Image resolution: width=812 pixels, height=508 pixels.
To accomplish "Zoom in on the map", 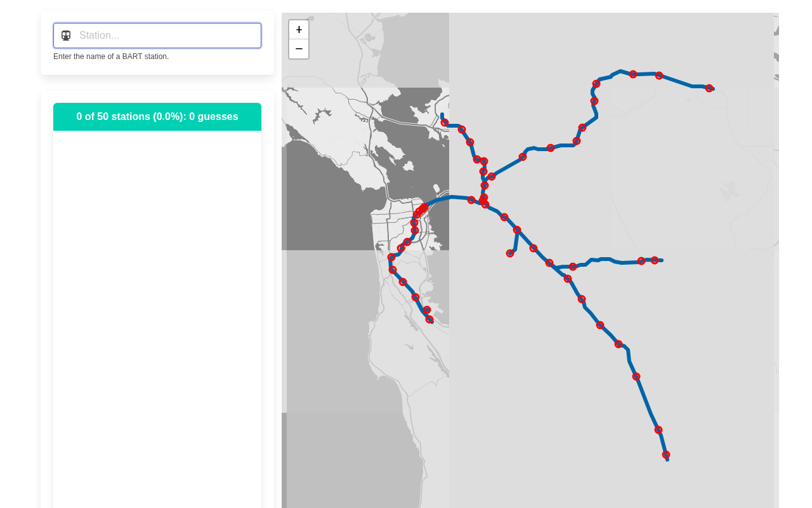I will 299,30.
